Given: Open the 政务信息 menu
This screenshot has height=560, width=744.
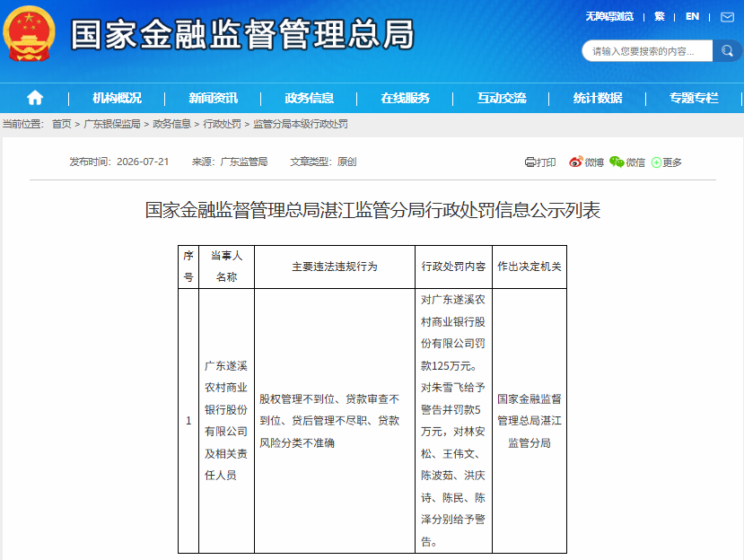Looking at the screenshot, I should point(310,98).
